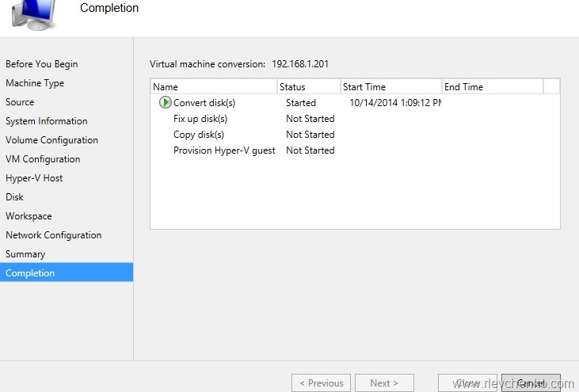Switch to VM Configuration step
The width and height of the screenshot is (579, 392).
43,159
